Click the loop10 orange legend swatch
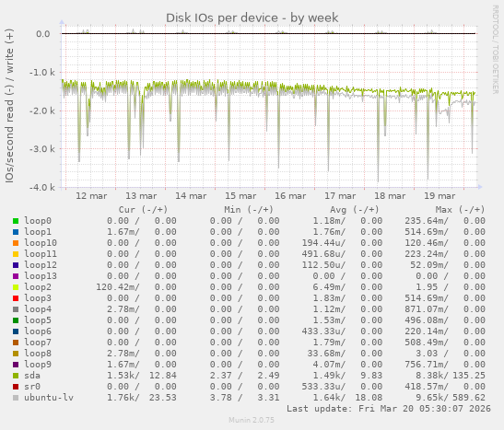 [x=16, y=243]
